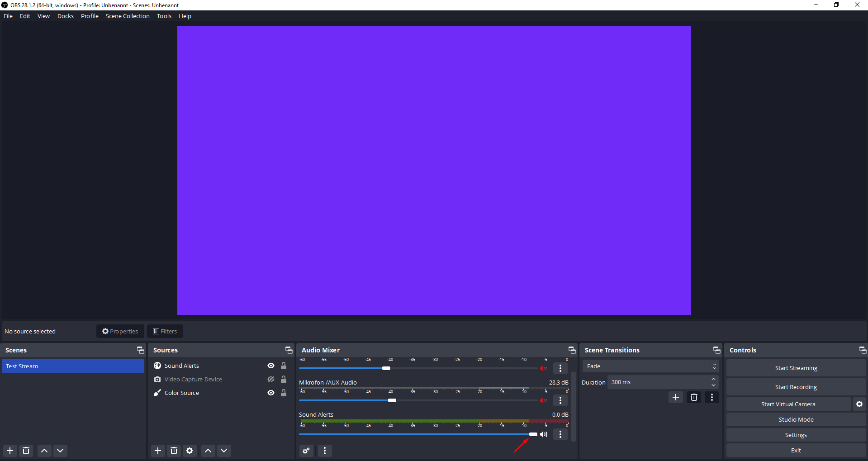Screen dimensions: 868x461
Task: Open first audio channel options dots
Action: click(560, 368)
